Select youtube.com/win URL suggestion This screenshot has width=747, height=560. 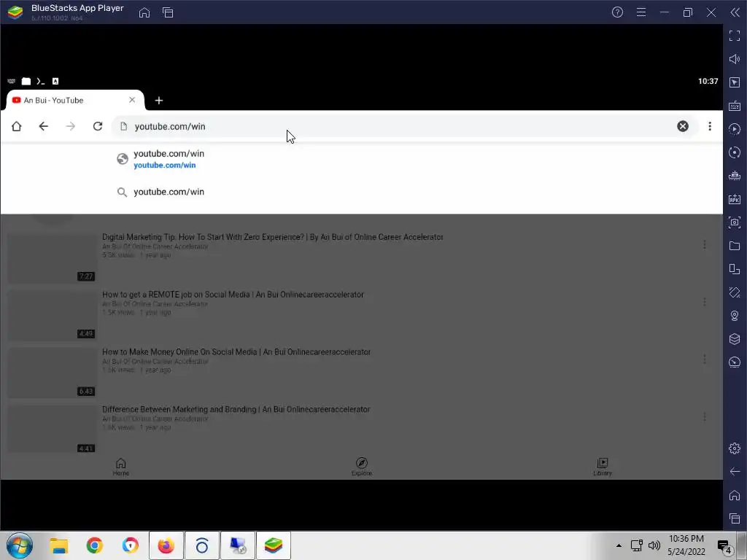point(362,159)
